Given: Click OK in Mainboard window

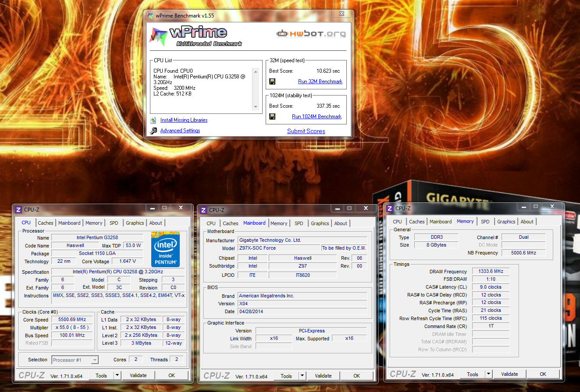Looking at the screenshot, I should pos(357,376).
